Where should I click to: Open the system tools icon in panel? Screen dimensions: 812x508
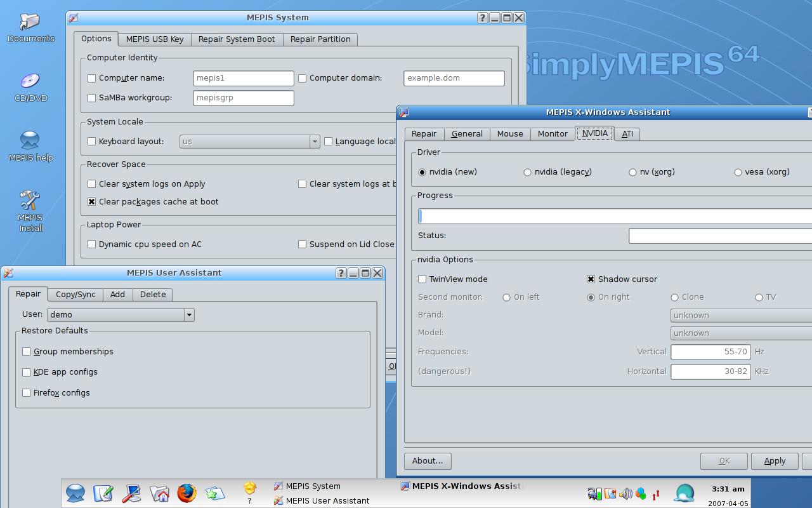point(131,493)
